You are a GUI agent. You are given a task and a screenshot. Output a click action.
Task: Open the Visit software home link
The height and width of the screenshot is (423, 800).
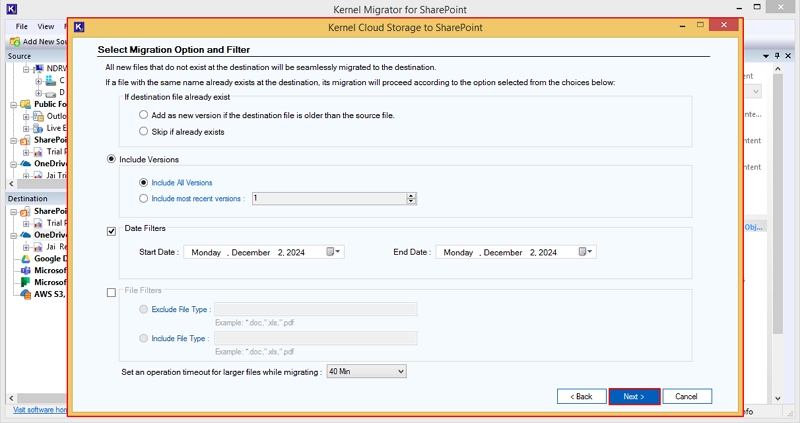[40, 409]
